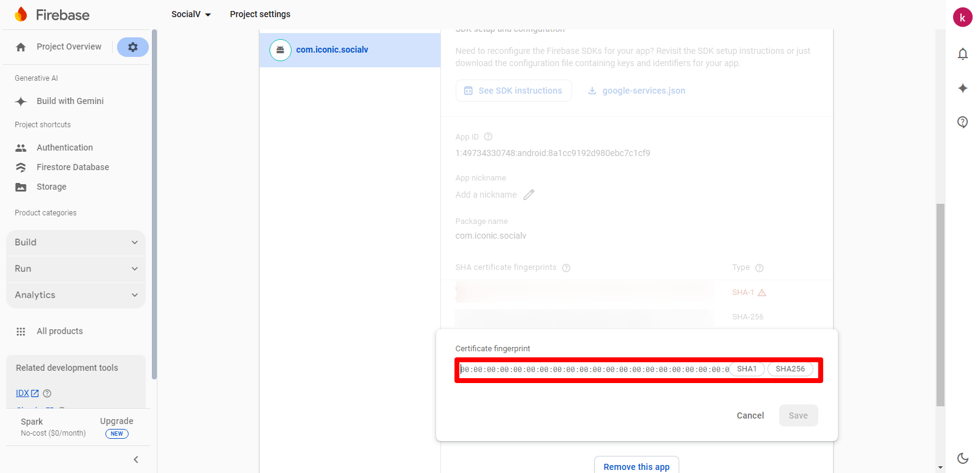Click the Remove this app button
This screenshot has width=980, height=473.
pyautogui.click(x=636, y=466)
